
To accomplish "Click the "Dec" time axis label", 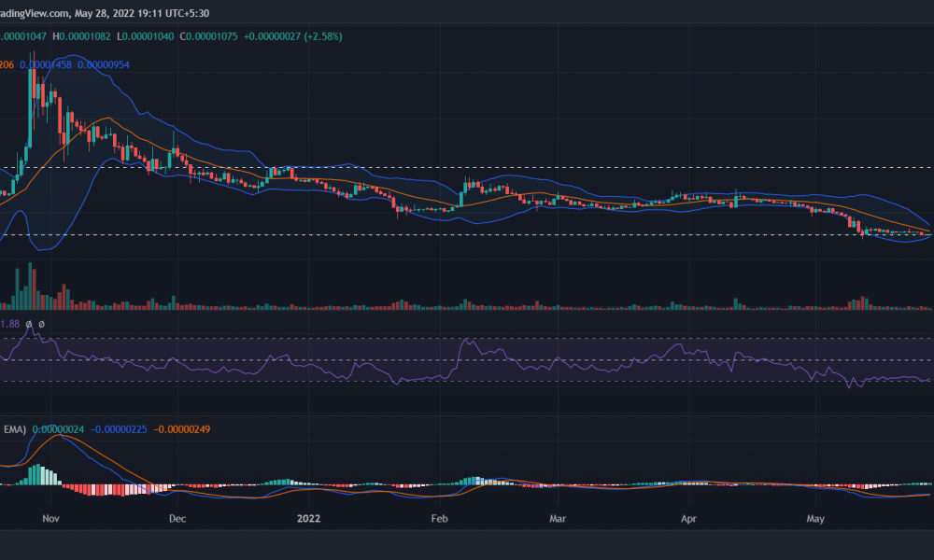I will pyautogui.click(x=177, y=518).
